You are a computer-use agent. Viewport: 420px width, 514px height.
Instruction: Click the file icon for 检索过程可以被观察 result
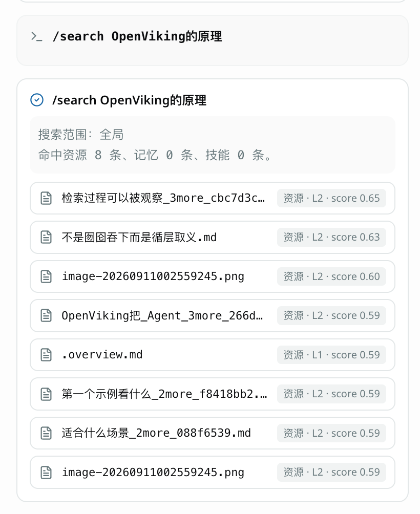tap(46, 198)
